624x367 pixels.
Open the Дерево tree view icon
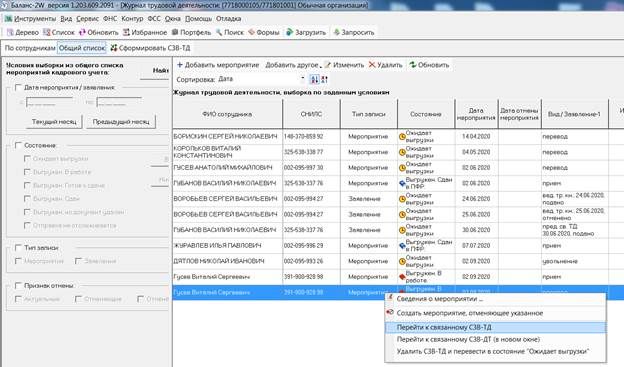point(10,33)
